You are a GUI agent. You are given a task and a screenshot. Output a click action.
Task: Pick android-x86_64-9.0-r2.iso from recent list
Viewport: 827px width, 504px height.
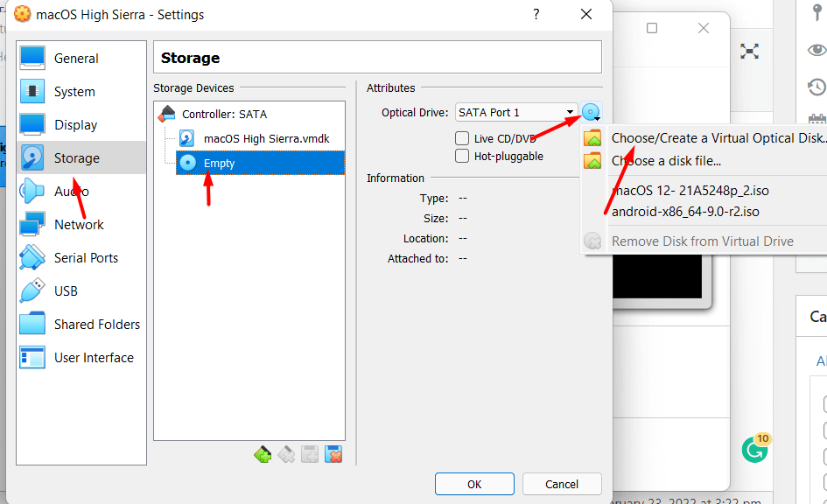[x=685, y=212]
